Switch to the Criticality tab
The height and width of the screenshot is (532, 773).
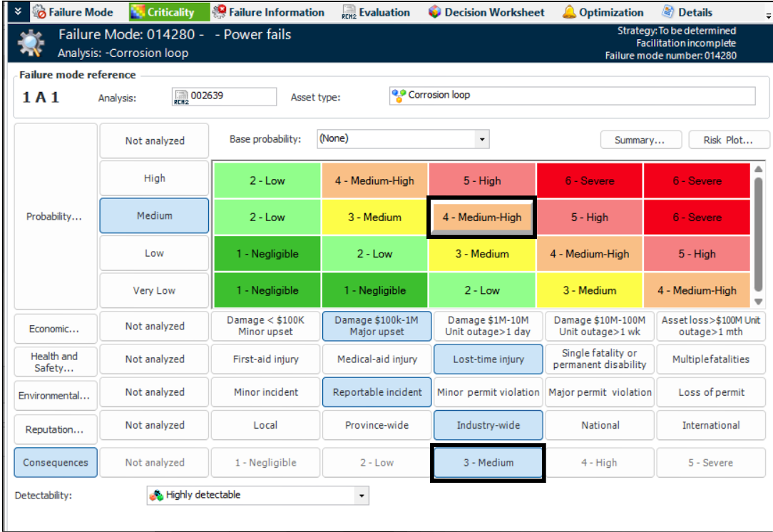(x=170, y=12)
